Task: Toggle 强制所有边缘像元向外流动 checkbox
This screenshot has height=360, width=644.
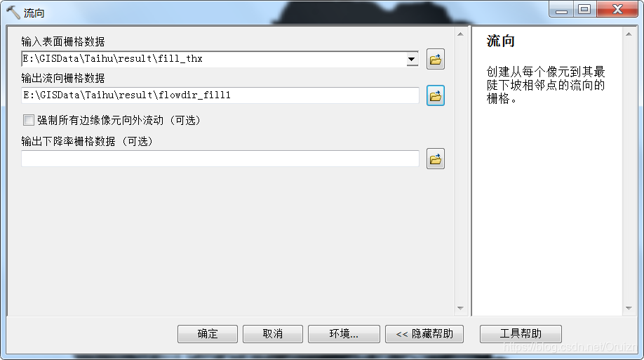Action: 28,120
